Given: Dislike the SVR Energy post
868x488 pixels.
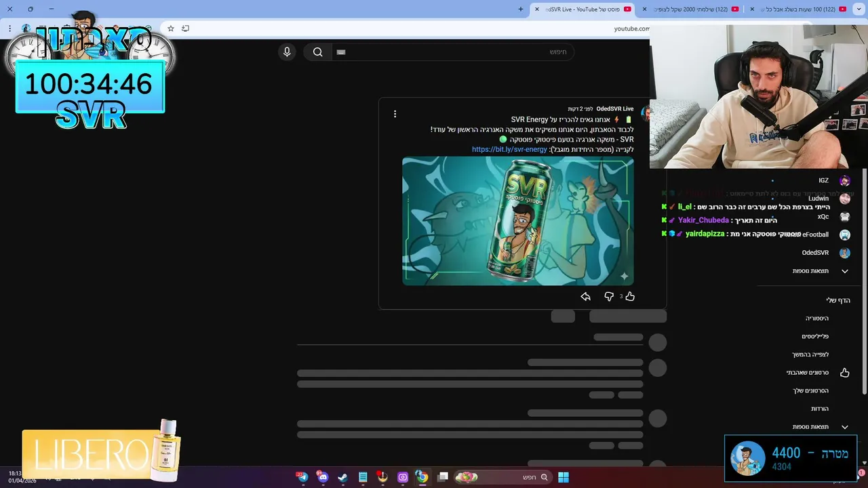Looking at the screenshot, I should point(609,296).
